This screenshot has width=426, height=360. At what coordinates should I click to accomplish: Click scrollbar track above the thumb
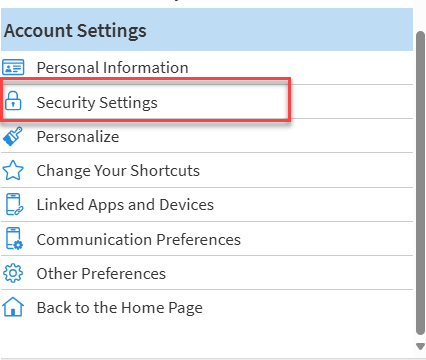click(x=421, y=15)
